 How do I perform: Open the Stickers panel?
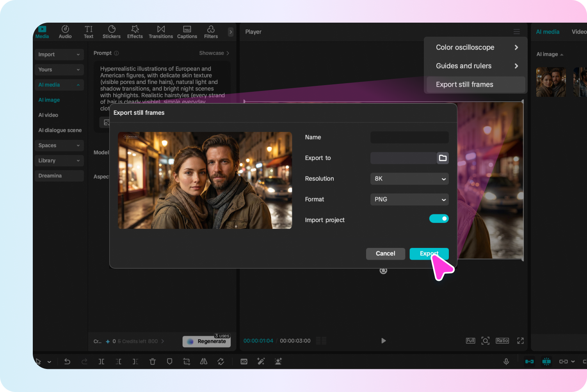[111, 32]
